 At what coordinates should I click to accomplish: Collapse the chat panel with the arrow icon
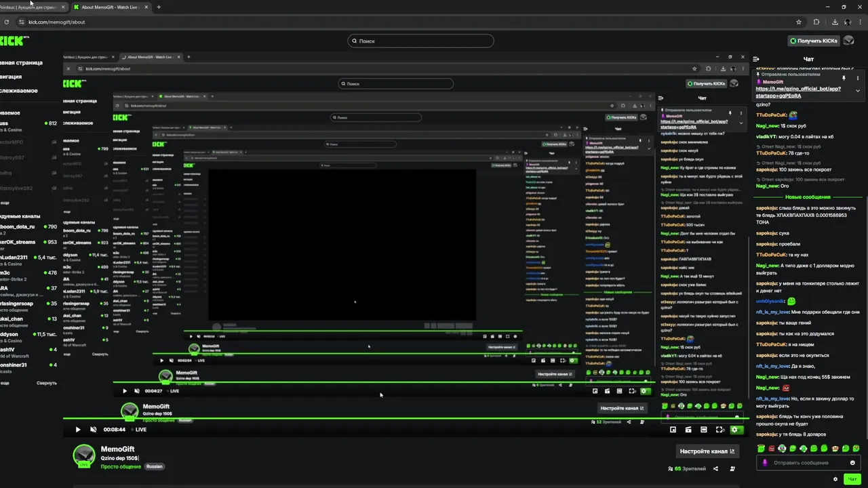[756, 59]
